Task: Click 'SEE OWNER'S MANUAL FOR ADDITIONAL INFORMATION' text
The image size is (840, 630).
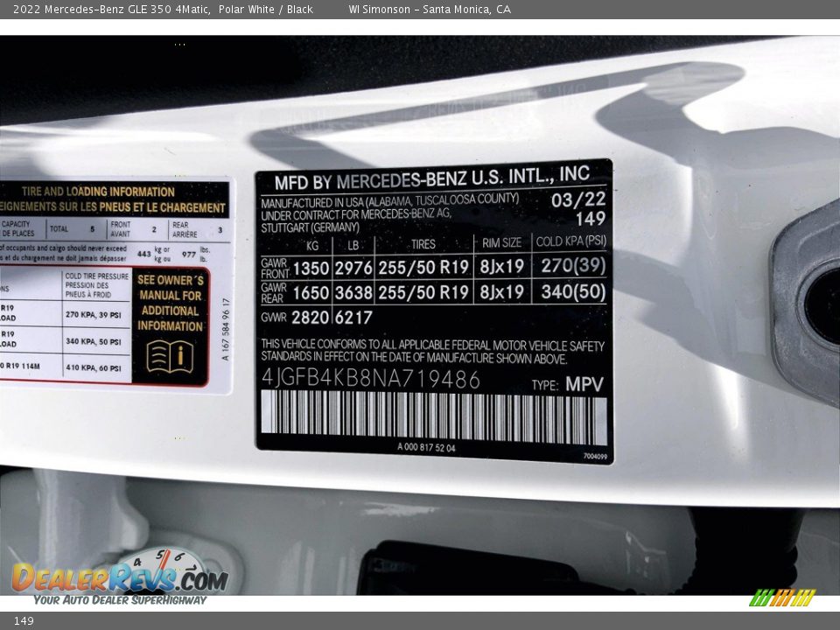Action: pyautogui.click(x=171, y=303)
